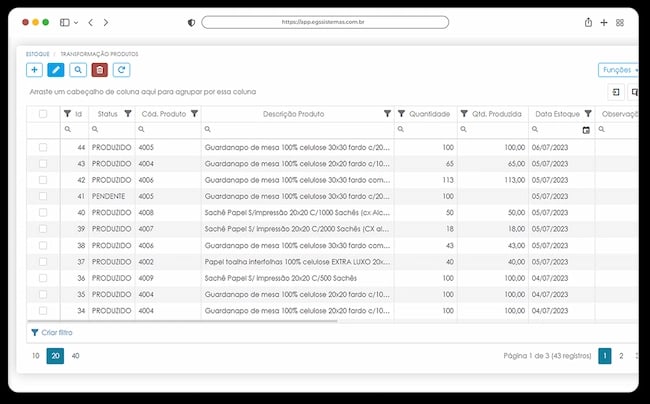The width and height of the screenshot is (650, 404).
Task: Open a new browser tab with the plus icon
Action: (x=604, y=22)
